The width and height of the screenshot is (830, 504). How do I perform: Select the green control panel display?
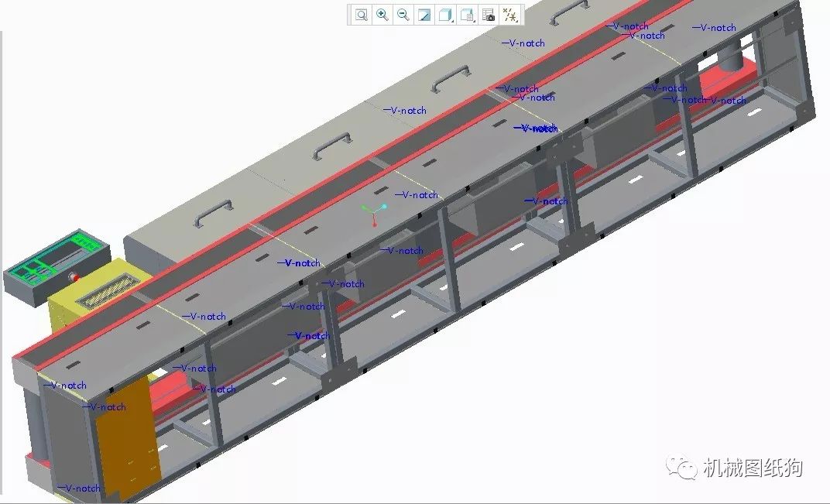57,258
